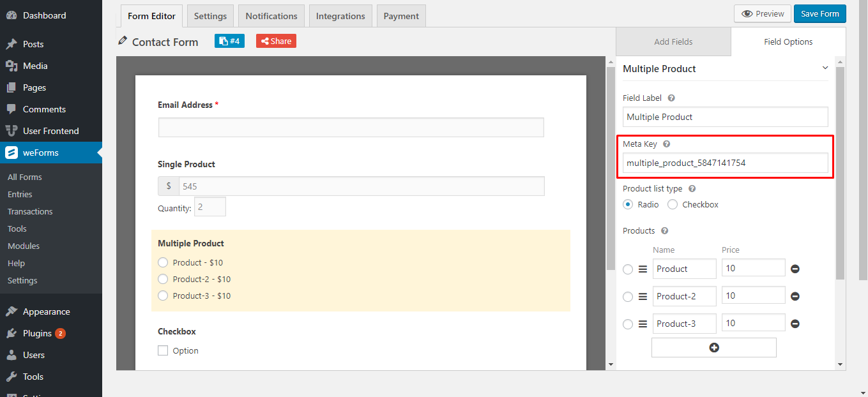The width and height of the screenshot is (868, 397).
Task: Open weForms from the sidebar icon
Action: 12,153
